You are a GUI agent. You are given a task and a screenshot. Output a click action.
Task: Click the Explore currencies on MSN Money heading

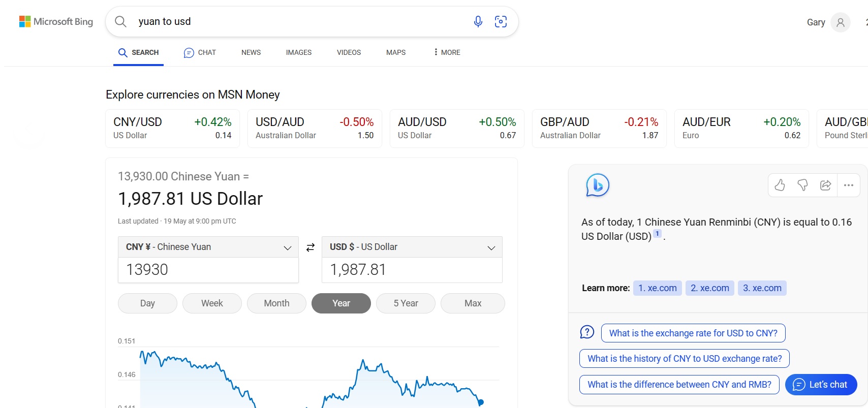coord(193,95)
